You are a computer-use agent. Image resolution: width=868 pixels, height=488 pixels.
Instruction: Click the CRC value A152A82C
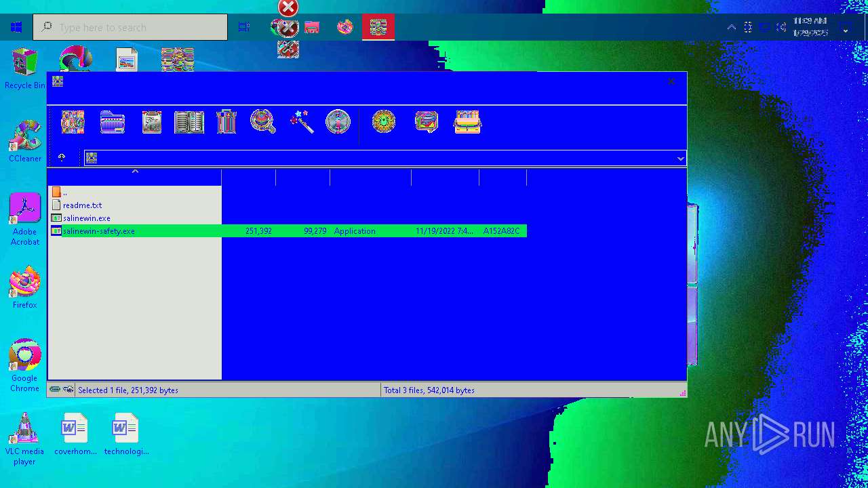point(501,231)
